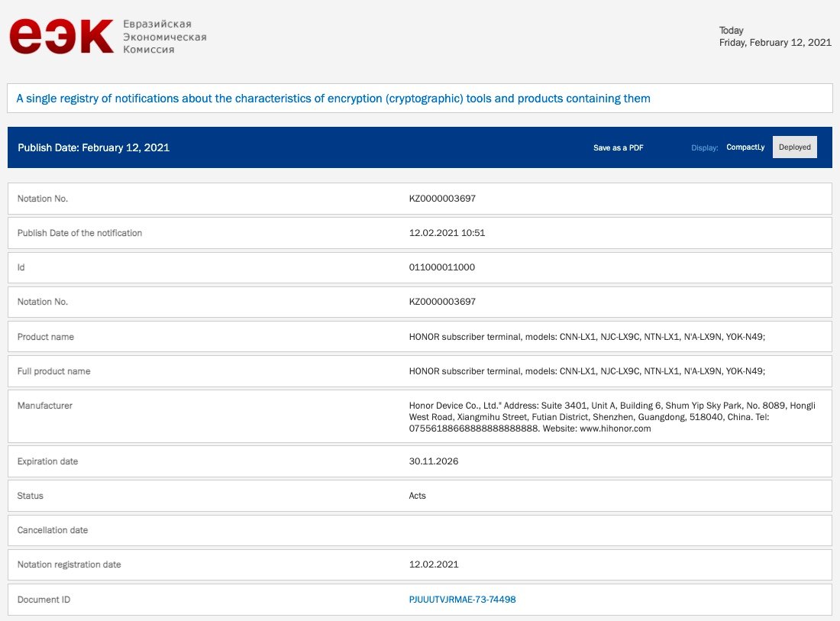Viewport: 840px width, 621px height.
Task: Click the Евразийская Экономическая Комиссия logo text
Action: (164, 37)
